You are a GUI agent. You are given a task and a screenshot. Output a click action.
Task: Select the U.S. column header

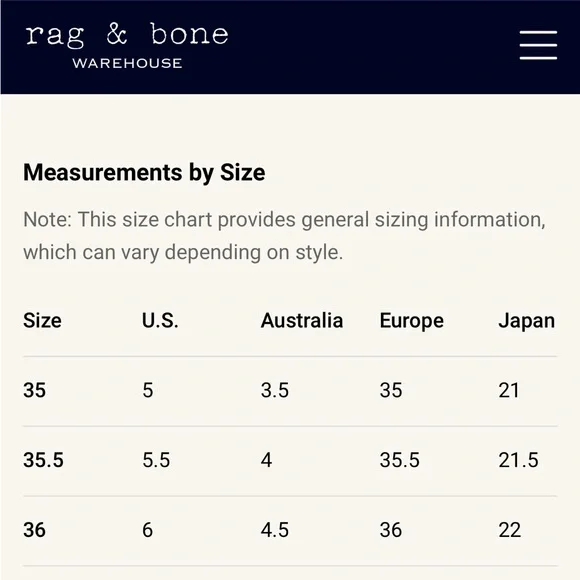[160, 320]
